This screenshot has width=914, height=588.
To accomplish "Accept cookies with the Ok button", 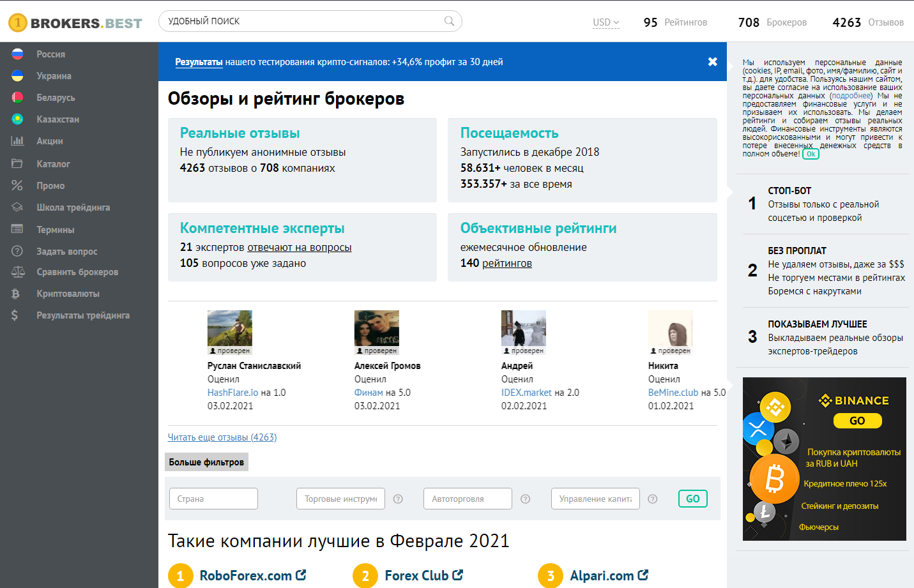I will pos(811,154).
